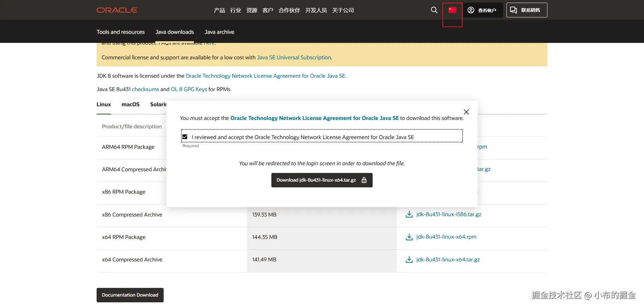Open the 行业 menu
Screen dimensions: 644x308
click(236, 10)
